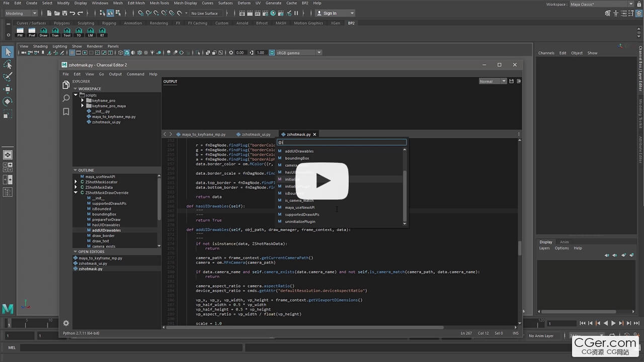Click the LM shelf icon
Image resolution: width=644 pixels, height=362 pixels.
pos(91,33)
